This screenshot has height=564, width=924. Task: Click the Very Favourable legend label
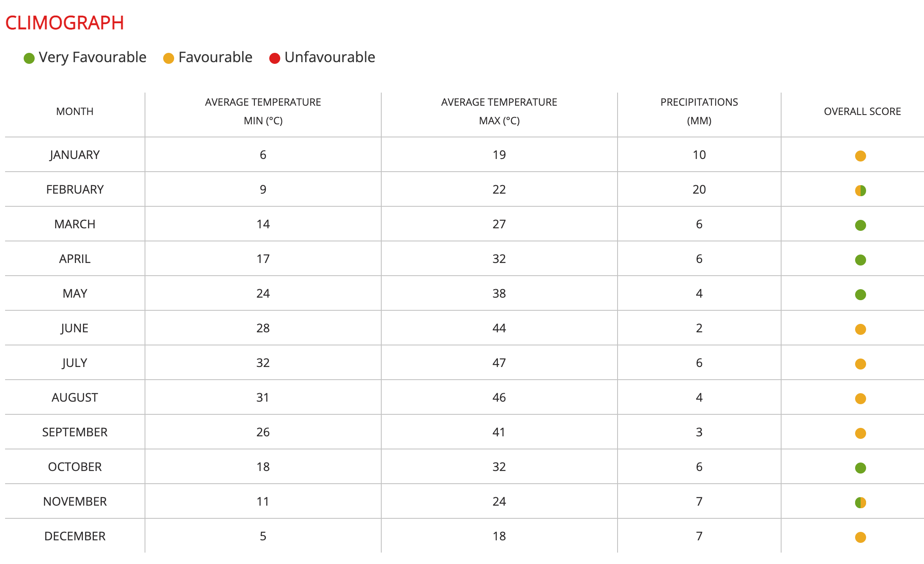(93, 57)
